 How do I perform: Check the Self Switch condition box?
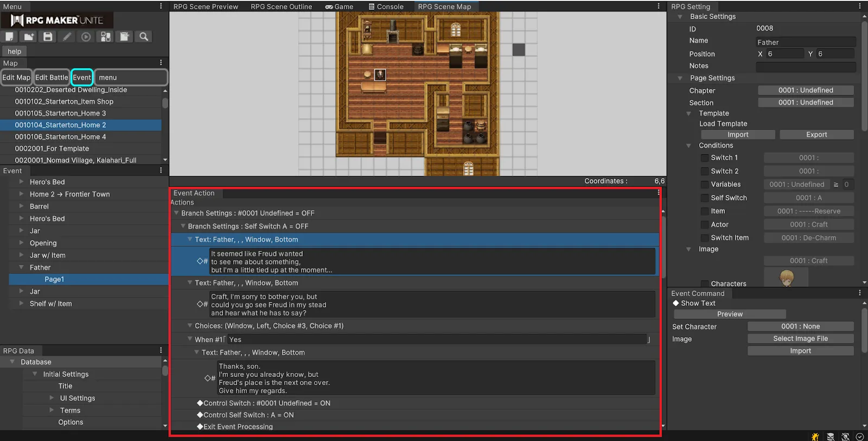pos(704,198)
